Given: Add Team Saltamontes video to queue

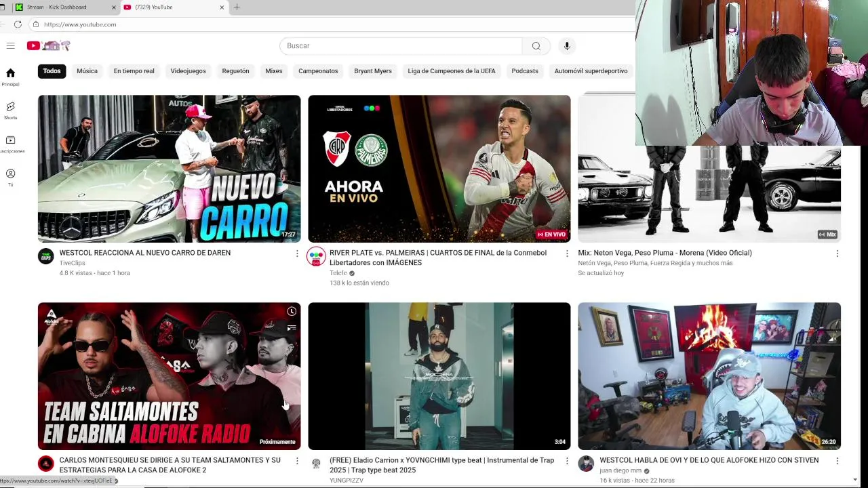Looking at the screenshot, I should pyautogui.click(x=292, y=328).
